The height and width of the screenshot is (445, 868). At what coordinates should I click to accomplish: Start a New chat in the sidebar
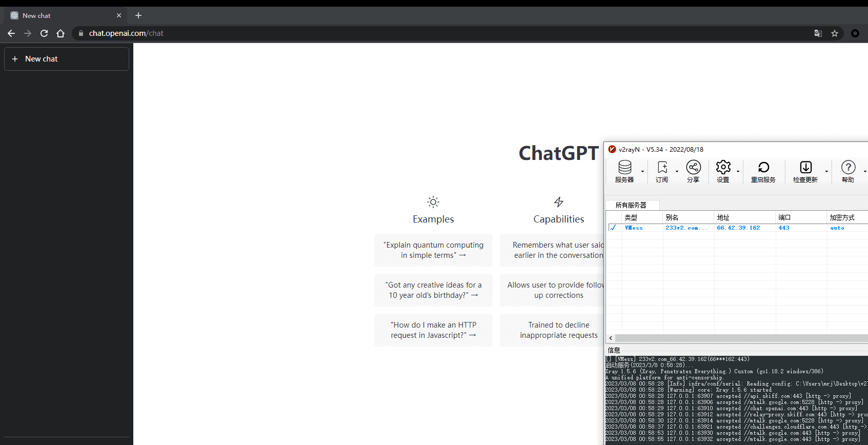pyautogui.click(x=67, y=59)
